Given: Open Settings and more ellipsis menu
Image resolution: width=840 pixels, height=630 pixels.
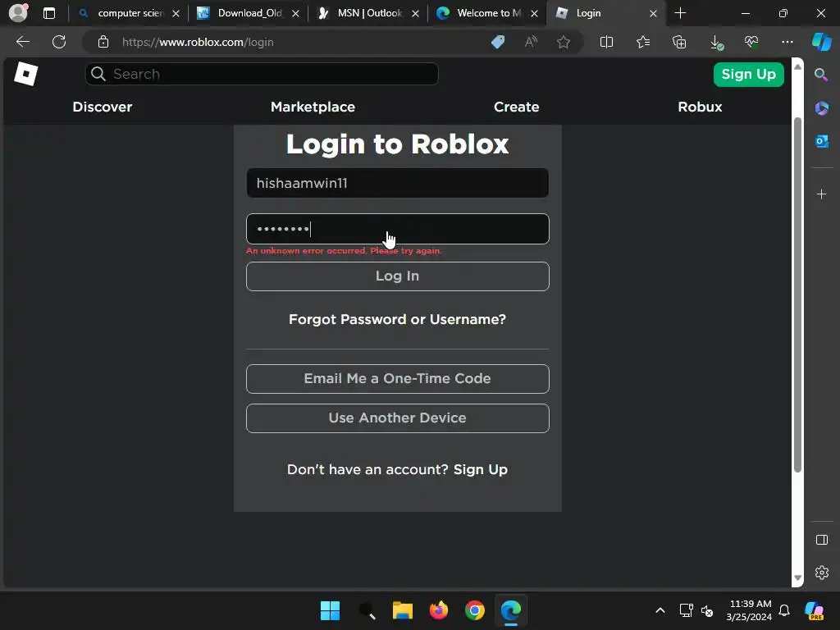Looking at the screenshot, I should (787, 42).
